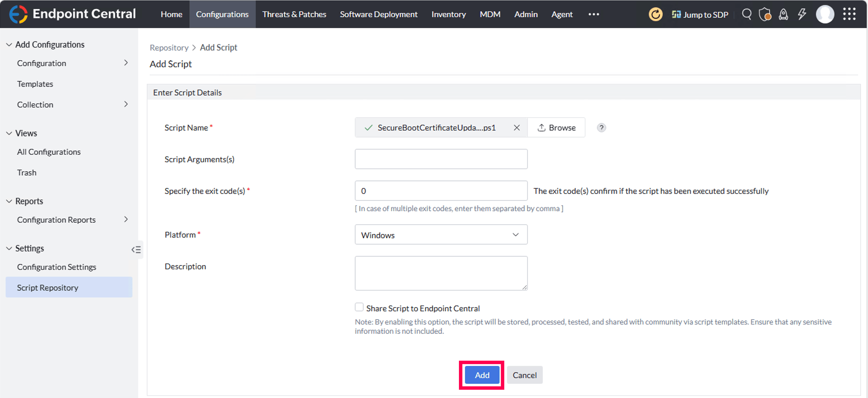Click the Endpoint Central logo

pos(72,14)
